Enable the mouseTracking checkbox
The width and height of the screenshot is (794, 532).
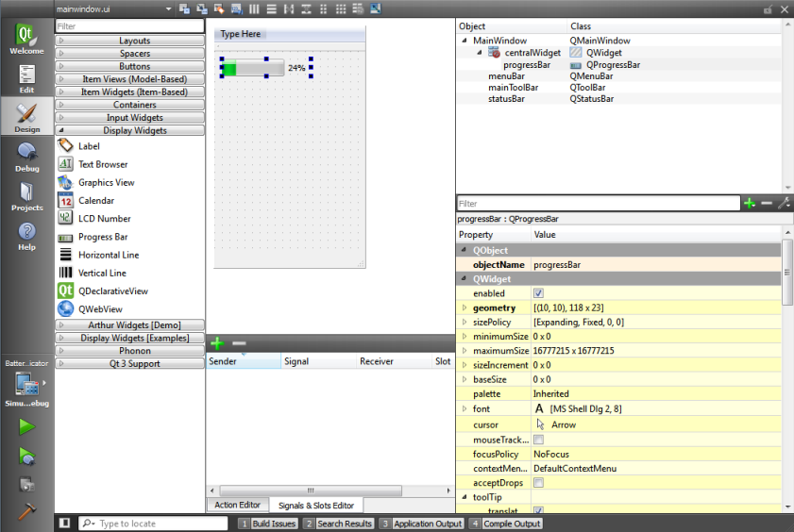pyautogui.click(x=538, y=440)
